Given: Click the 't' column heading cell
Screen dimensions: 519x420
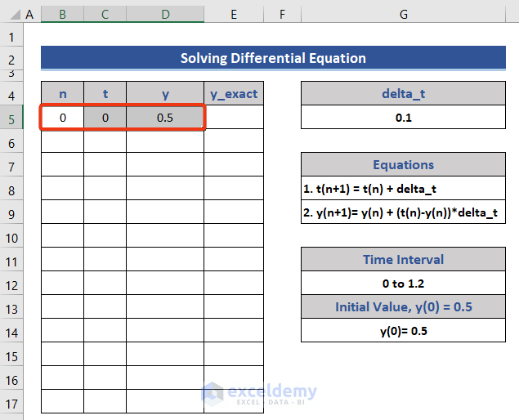Looking at the screenshot, I should 105,93.
